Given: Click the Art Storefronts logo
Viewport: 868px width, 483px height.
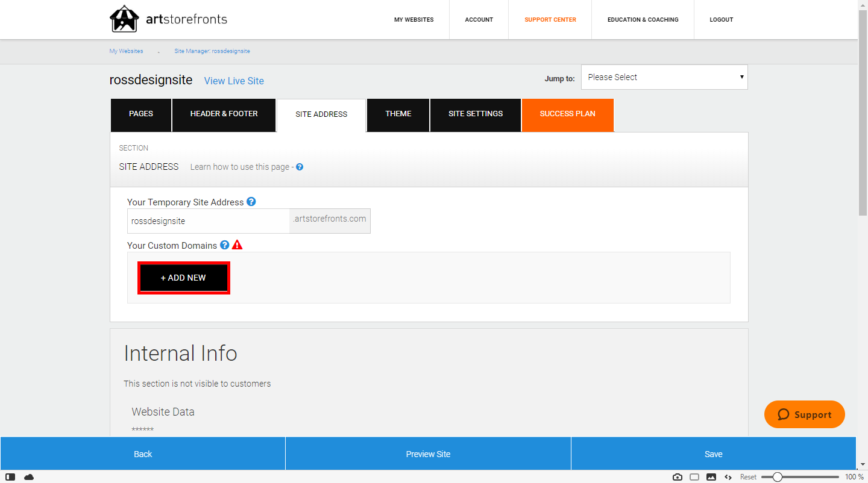Looking at the screenshot, I should coord(169,19).
